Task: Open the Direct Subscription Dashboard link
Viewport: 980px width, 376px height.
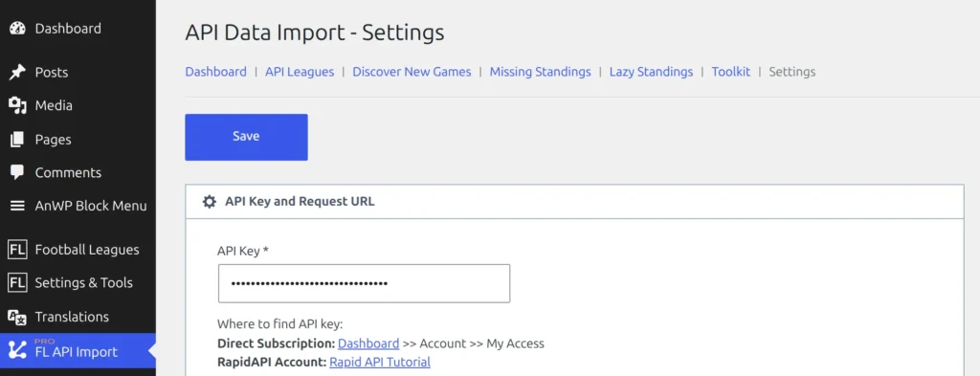Action: tap(368, 343)
